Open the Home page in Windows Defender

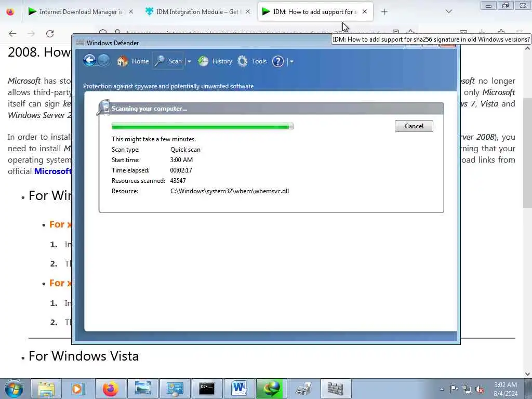[133, 61]
